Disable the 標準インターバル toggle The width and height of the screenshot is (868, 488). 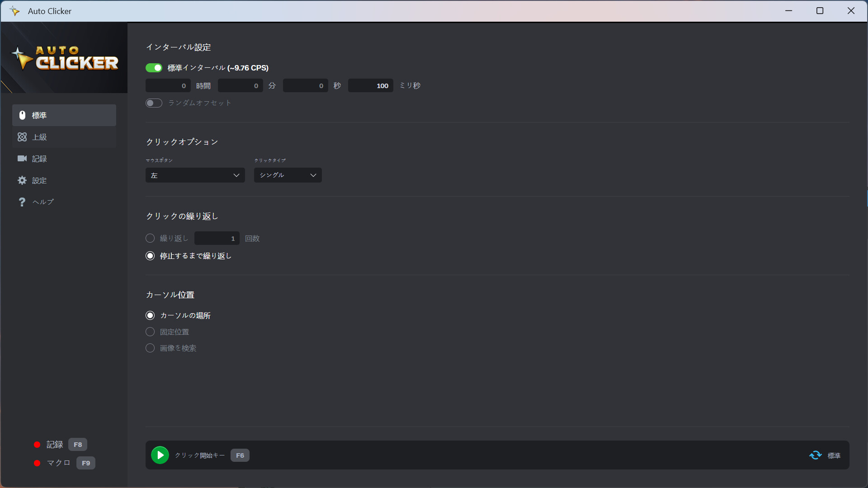pyautogui.click(x=154, y=68)
